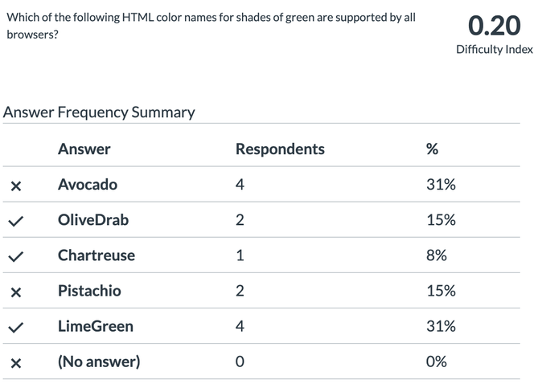This screenshot has width=534, height=392.
Task: Click the (No answer) row label
Action: tap(99, 361)
